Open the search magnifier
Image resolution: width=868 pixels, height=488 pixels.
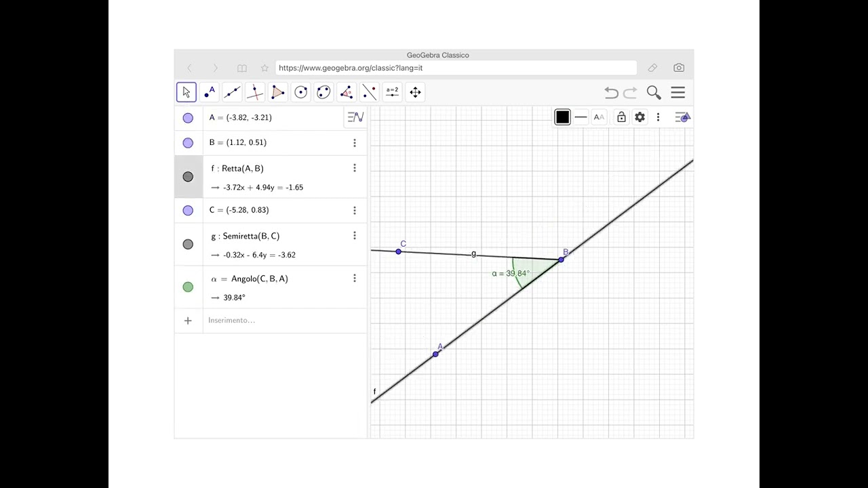(654, 93)
